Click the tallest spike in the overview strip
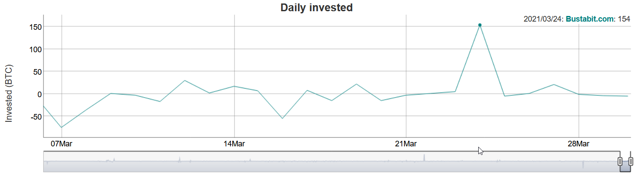This screenshot has width=644, height=174. [x=424, y=158]
